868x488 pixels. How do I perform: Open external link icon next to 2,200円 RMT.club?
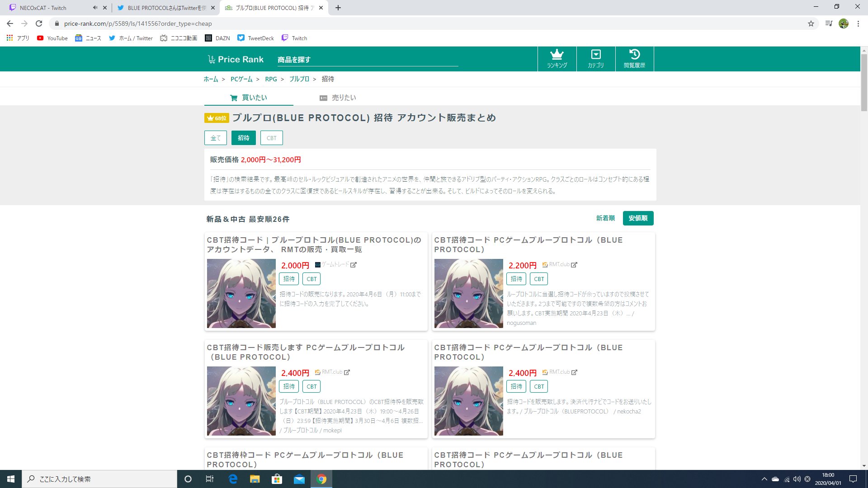pos(574,265)
